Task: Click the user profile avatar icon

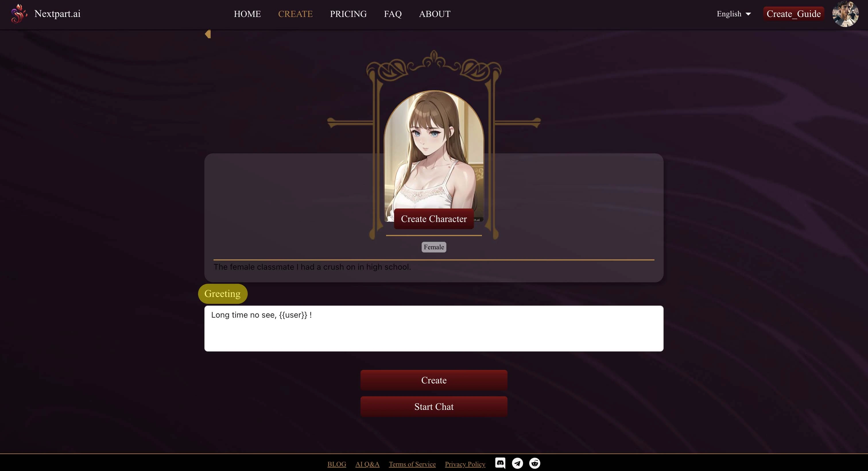Action: click(x=846, y=14)
